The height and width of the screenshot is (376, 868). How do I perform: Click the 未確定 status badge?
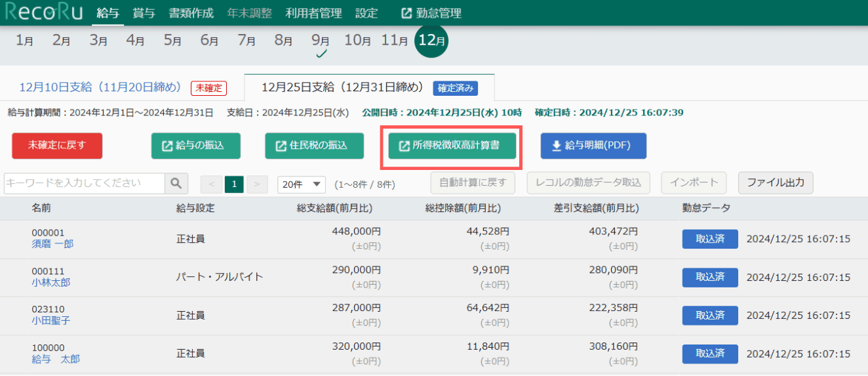[208, 88]
